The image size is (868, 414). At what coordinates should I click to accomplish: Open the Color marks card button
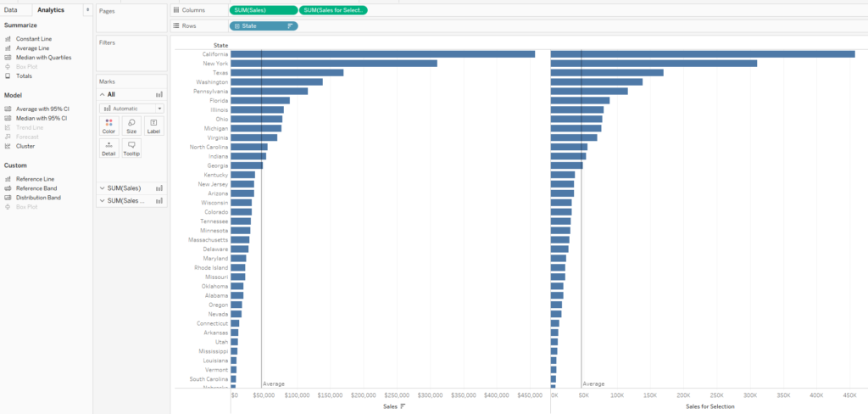click(x=108, y=126)
